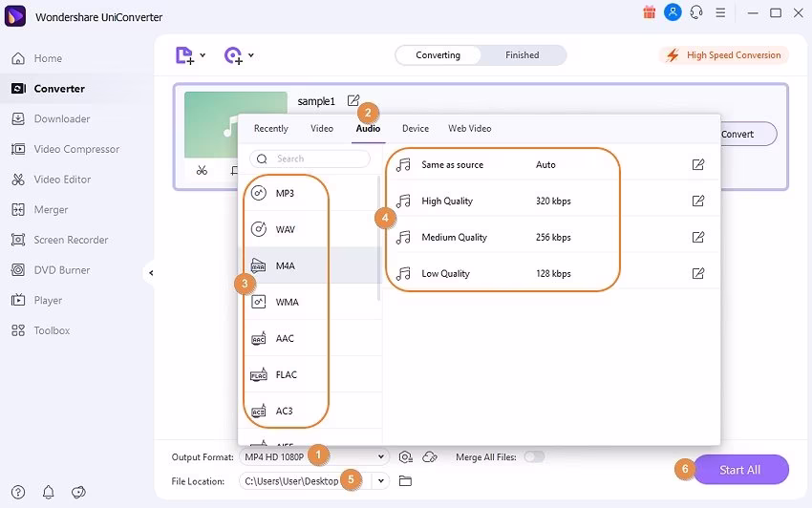Choose Low Quality 128 kbps preset
The height and width of the screenshot is (508, 812).
pyautogui.click(x=552, y=273)
